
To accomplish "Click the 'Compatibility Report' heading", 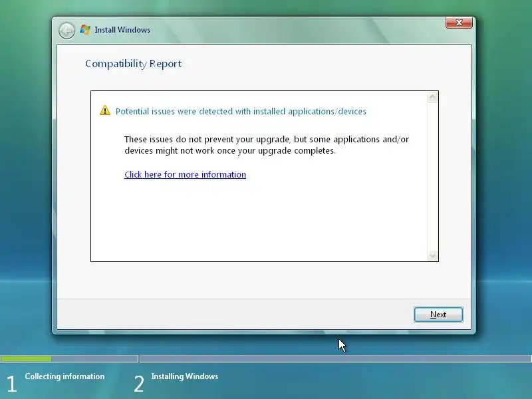I will click(134, 64).
